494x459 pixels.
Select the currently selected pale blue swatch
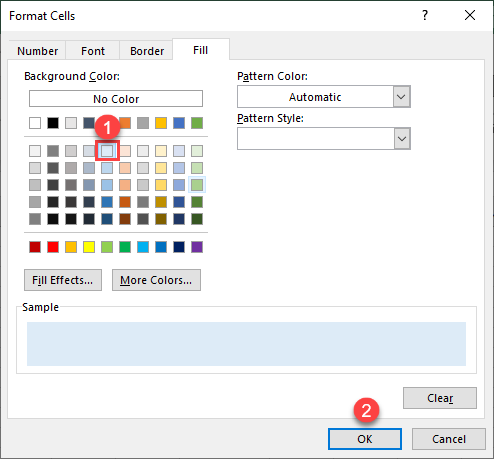point(107,151)
